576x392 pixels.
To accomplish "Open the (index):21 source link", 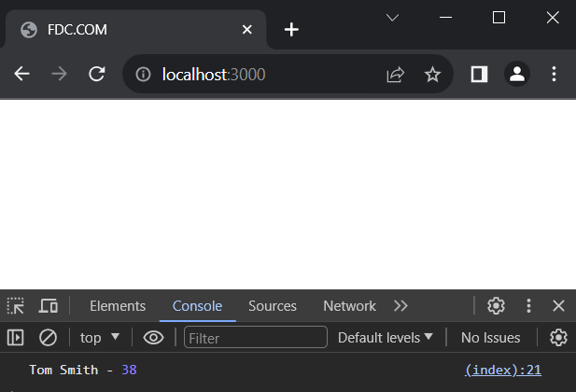I will click(x=503, y=370).
